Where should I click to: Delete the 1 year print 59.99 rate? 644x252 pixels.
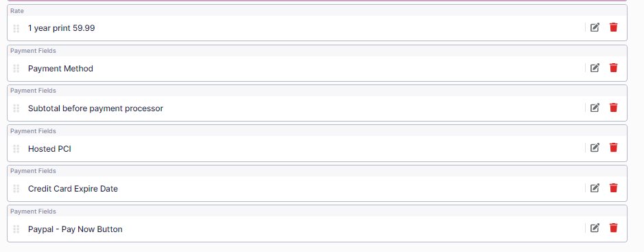click(614, 27)
